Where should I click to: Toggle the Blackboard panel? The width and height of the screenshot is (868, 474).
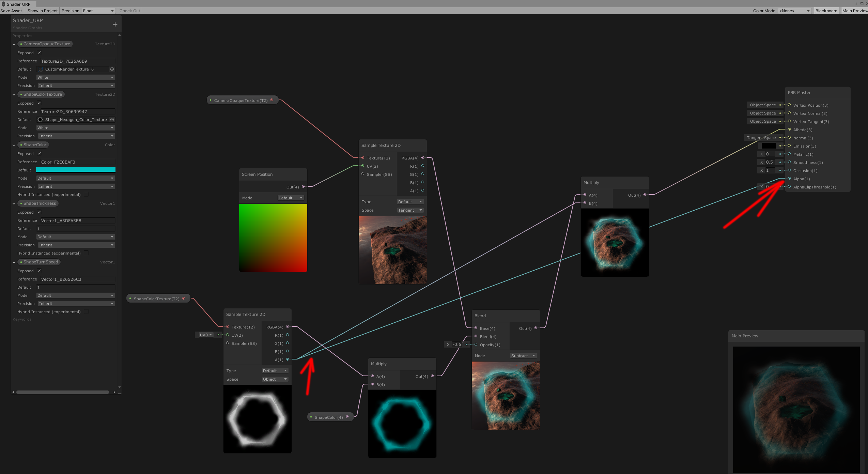point(826,11)
